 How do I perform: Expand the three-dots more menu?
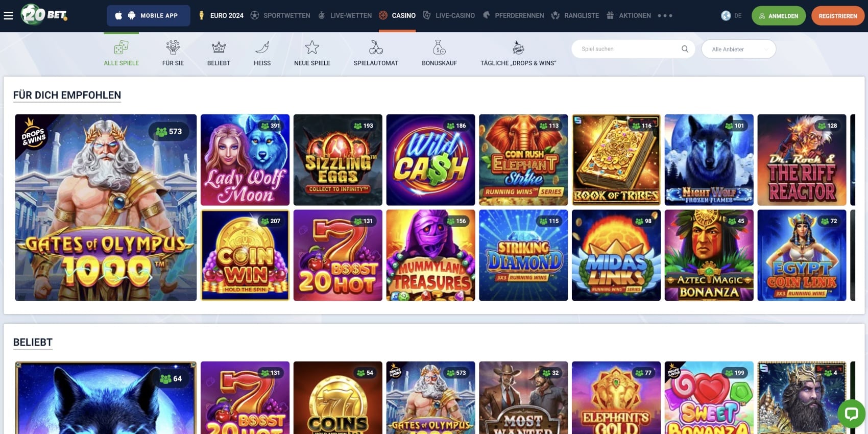665,16
